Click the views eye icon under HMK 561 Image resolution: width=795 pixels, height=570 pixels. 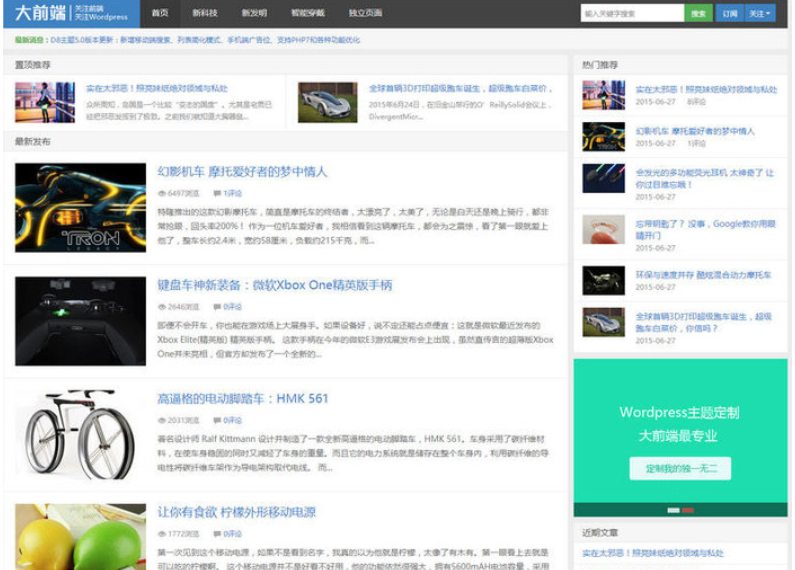pyautogui.click(x=162, y=420)
